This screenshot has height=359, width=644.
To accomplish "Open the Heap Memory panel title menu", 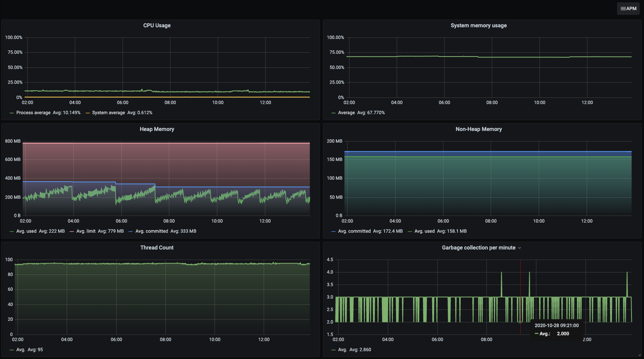I will 157,129.
